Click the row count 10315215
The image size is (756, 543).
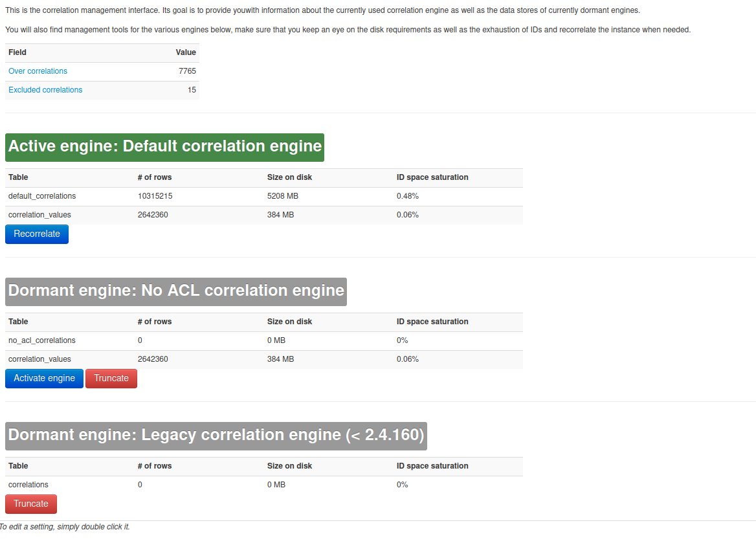(x=155, y=196)
